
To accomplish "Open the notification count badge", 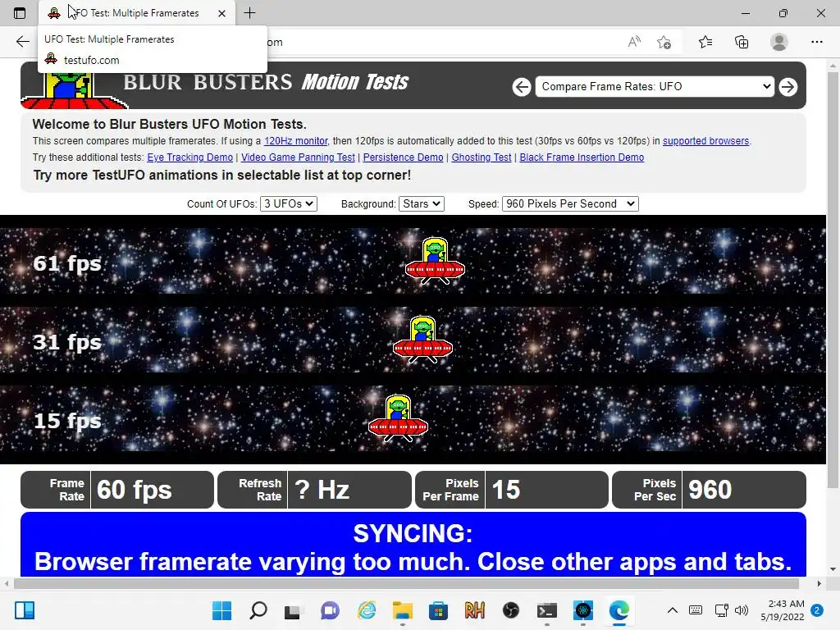I will (x=817, y=610).
